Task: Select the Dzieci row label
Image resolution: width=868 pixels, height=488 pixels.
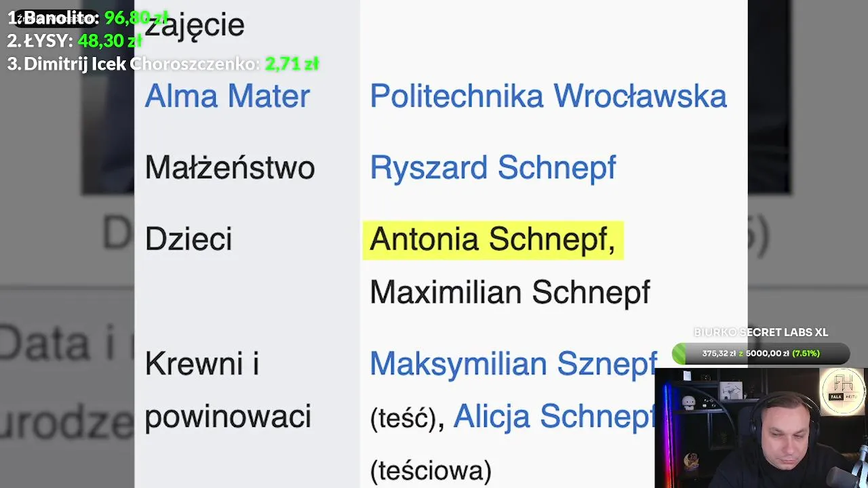Action: tap(189, 239)
